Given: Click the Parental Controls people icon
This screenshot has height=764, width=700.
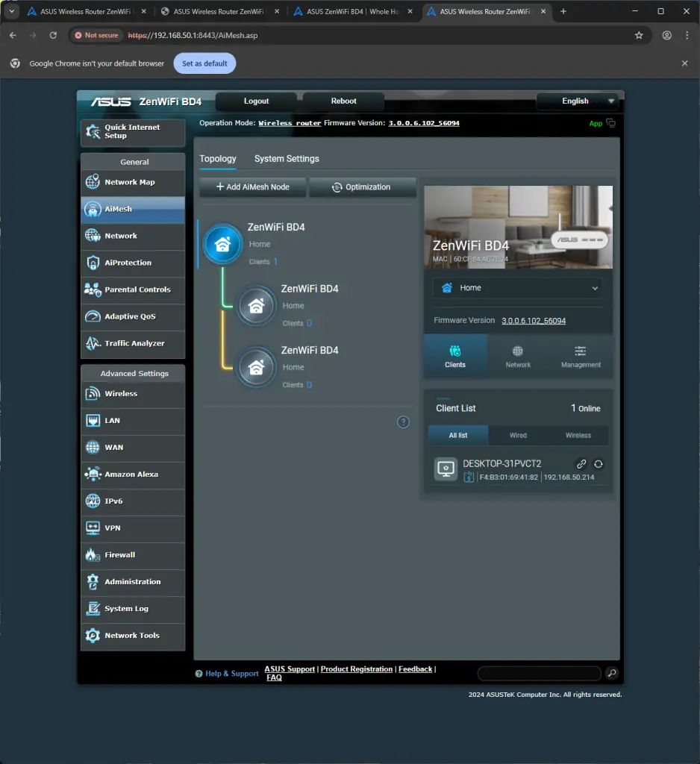Looking at the screenshot, I should (93, 289).
